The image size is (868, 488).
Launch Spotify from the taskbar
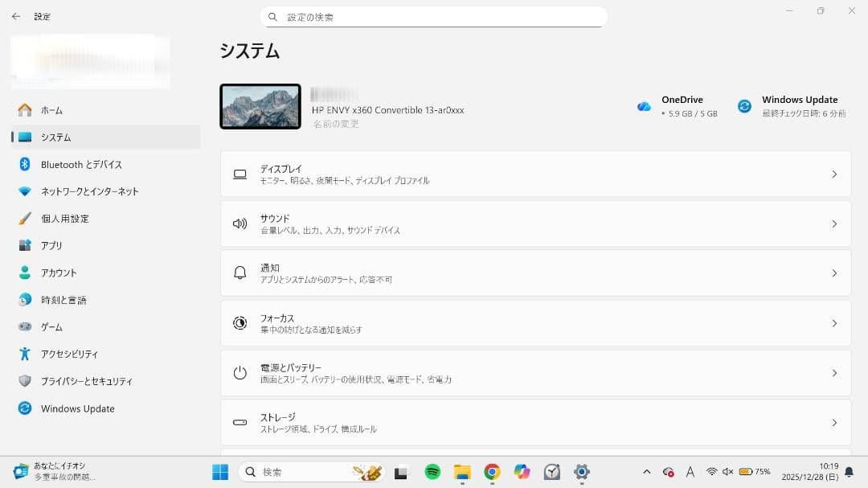point(432,472)
